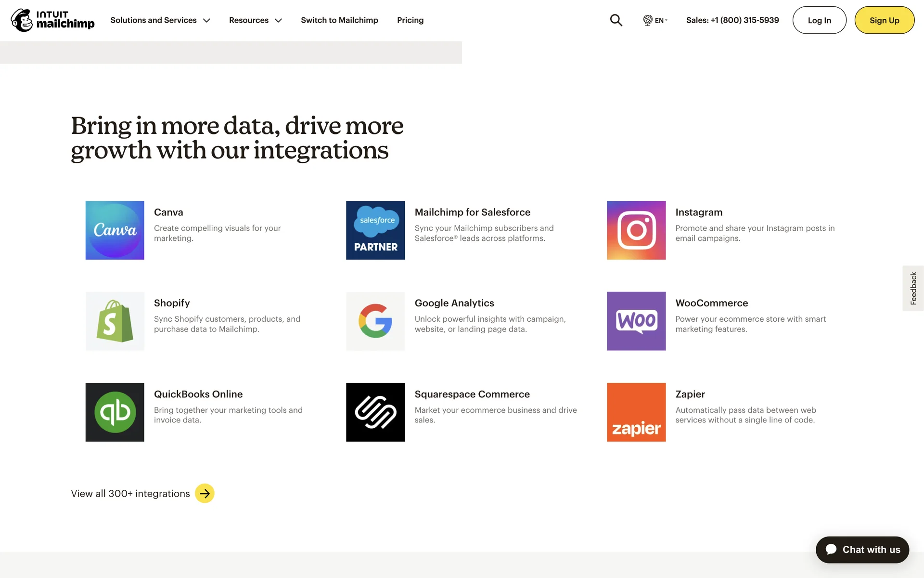Select the QuickBooks Online icon
The image size is (924, 578).
115,412
